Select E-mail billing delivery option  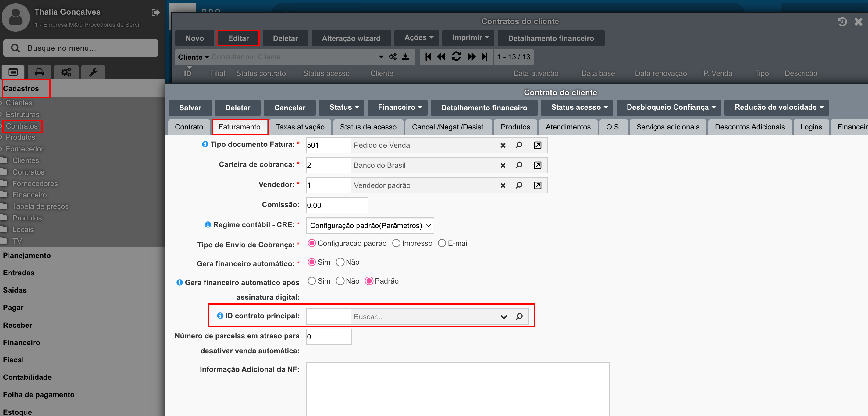pyautogui.click(x=442, y=243)
